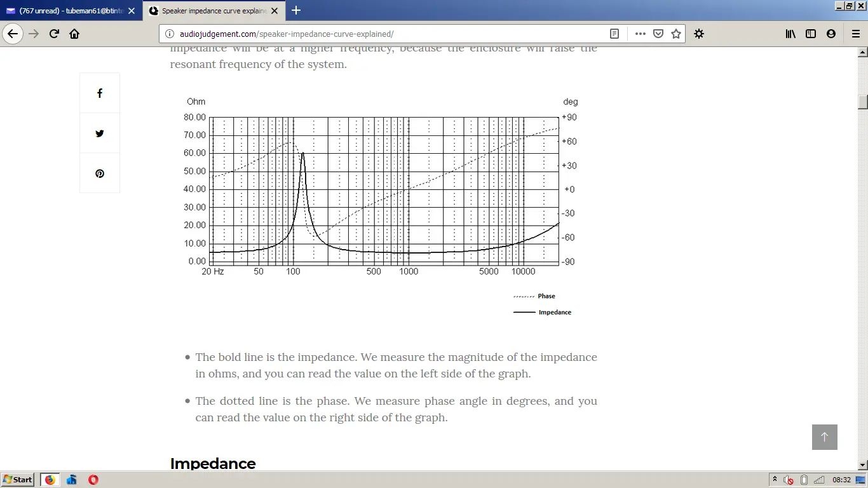Open the Firefox account menu

(x=831, y=34)
